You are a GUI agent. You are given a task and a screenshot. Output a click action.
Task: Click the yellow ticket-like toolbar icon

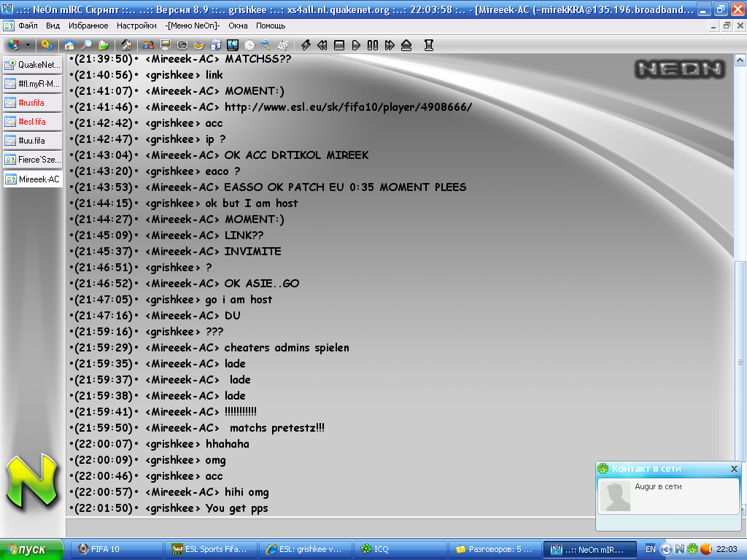(198, 45)
